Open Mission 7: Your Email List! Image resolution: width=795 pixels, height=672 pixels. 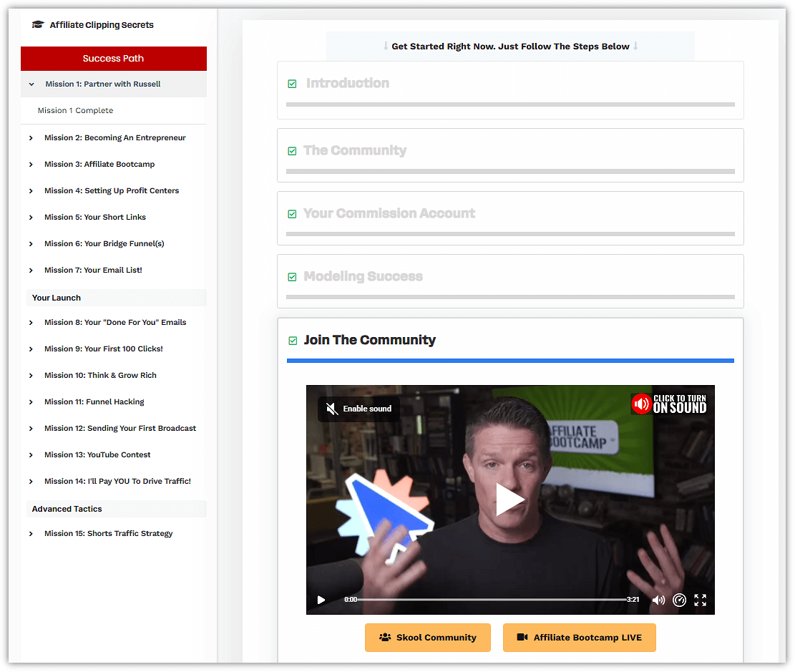pyautogui.click(x=93, y=271)
